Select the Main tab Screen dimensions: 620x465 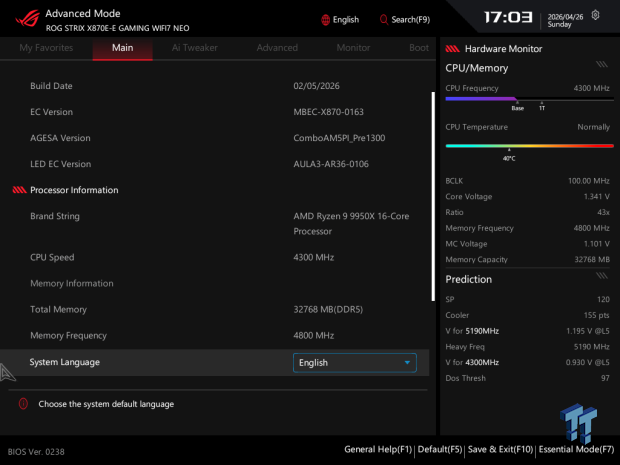click(x=123, y=48)
